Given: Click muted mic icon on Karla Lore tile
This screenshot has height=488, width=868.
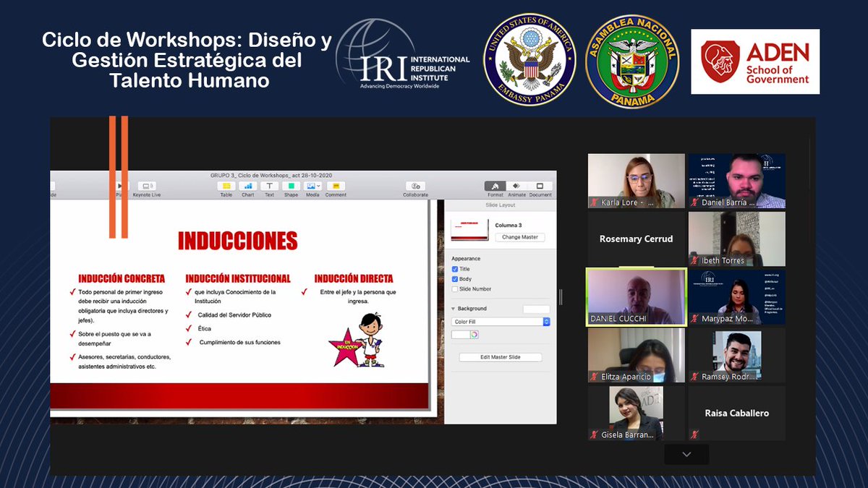Looking at the screenshot, I should 595,202.
